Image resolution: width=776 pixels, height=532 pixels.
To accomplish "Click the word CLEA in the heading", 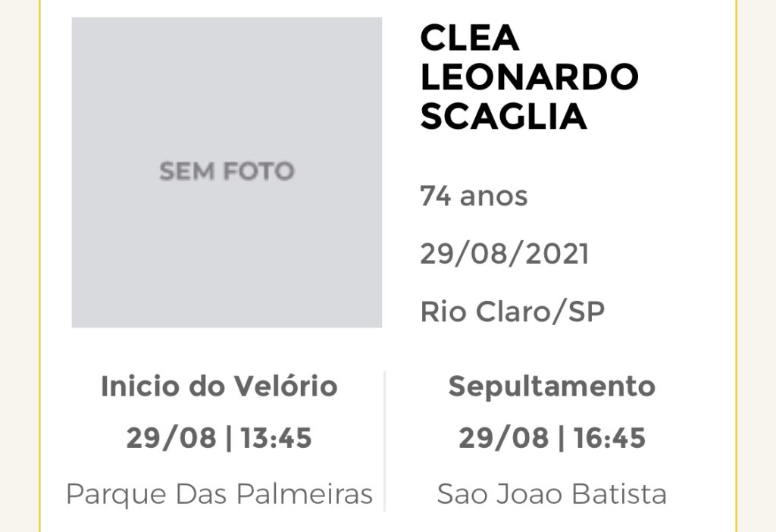I will [x=469, y=38].
